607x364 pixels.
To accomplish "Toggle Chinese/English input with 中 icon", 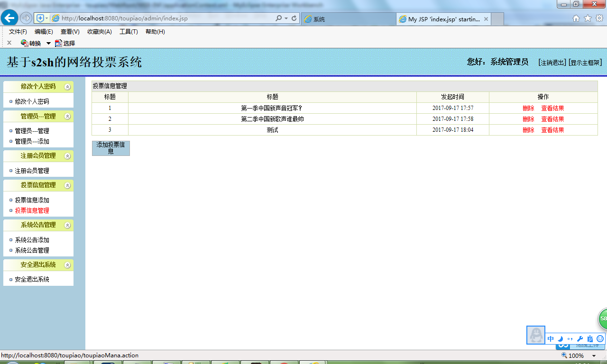I will [x=550, y=338].
